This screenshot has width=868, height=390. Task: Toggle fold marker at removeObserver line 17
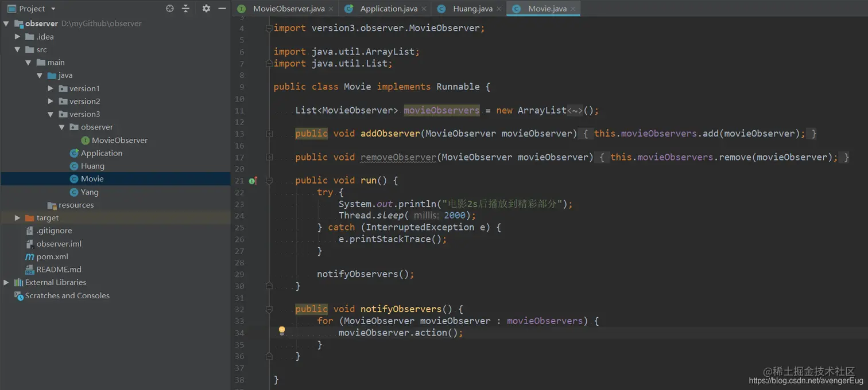coord(269,157)
